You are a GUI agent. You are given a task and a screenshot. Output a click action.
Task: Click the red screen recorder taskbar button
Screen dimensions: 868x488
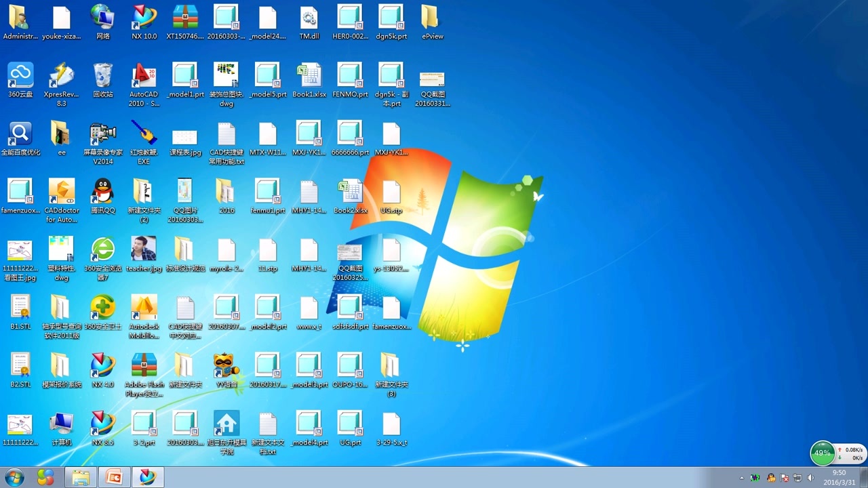[x=114, y=477]
